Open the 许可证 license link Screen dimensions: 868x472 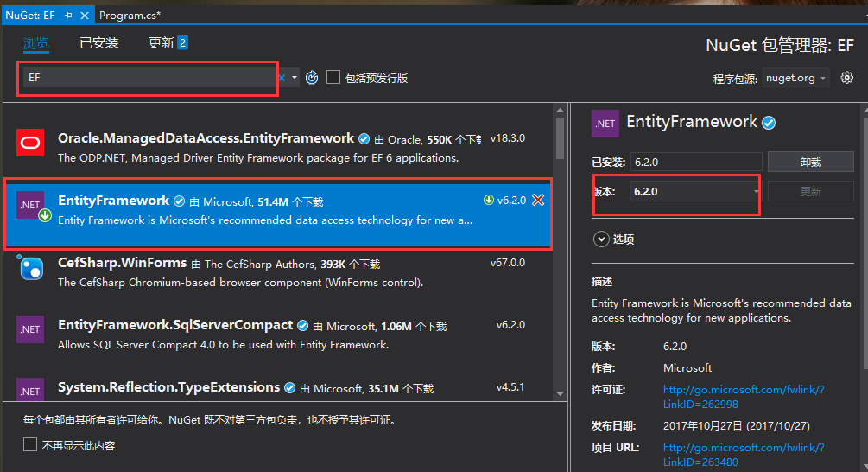(744, 397)
